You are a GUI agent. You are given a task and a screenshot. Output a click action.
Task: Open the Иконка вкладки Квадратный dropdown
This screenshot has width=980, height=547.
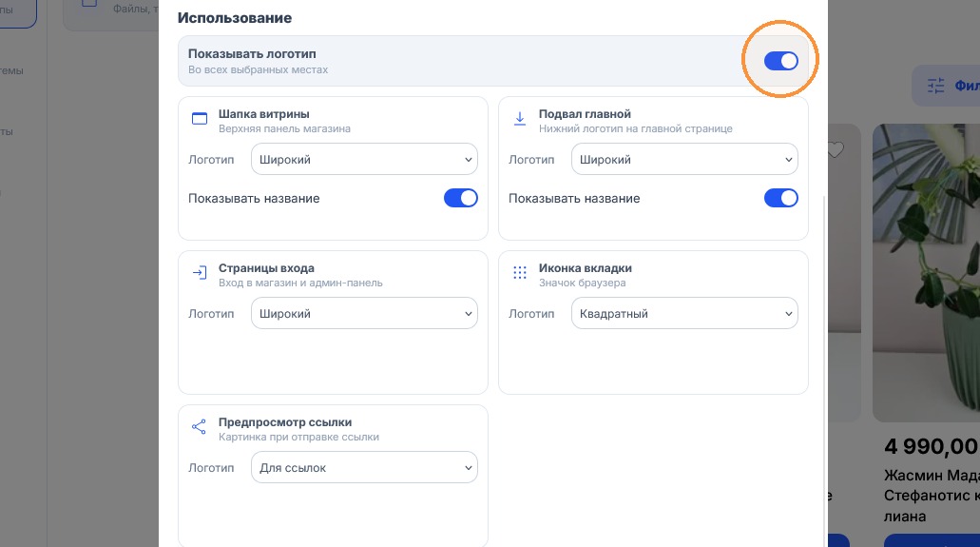coord(684,313)
